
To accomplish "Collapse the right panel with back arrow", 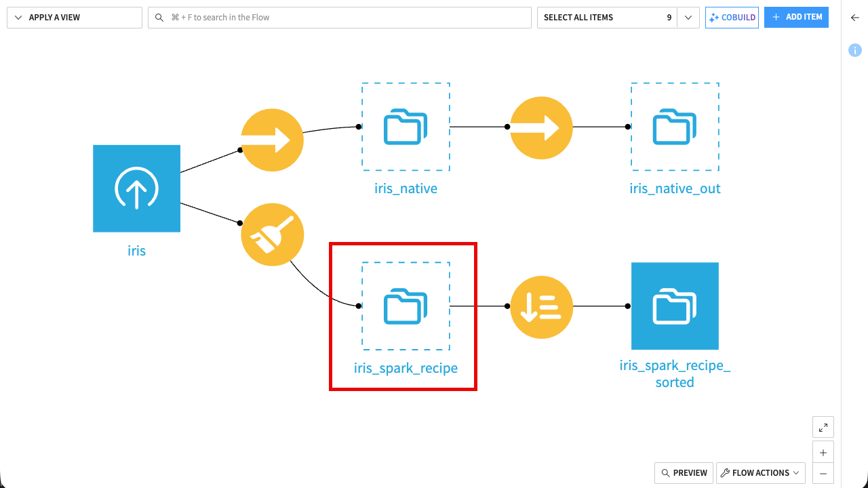I will pos(855,18).
